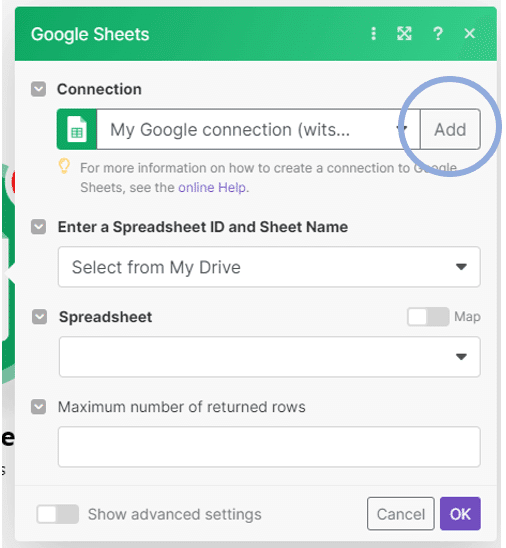Open the My Google connection dropdown
The width and height of the screenshot is (506, 548).
[258, 129]
